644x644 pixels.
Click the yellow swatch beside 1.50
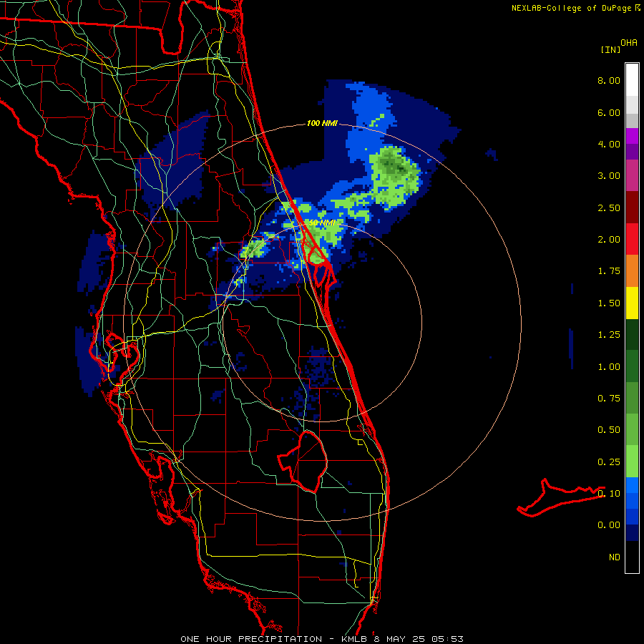click(x=632, y=303)
